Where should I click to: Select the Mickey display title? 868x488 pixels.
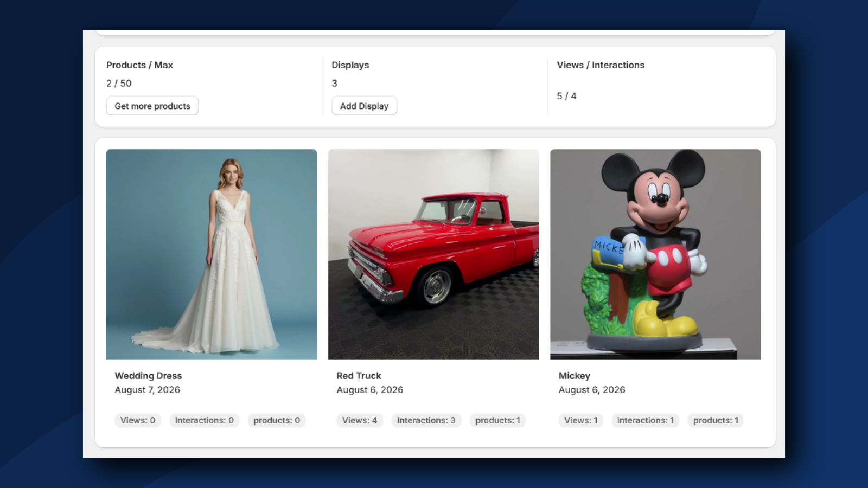pyautogui.click(x=575, y=376)
